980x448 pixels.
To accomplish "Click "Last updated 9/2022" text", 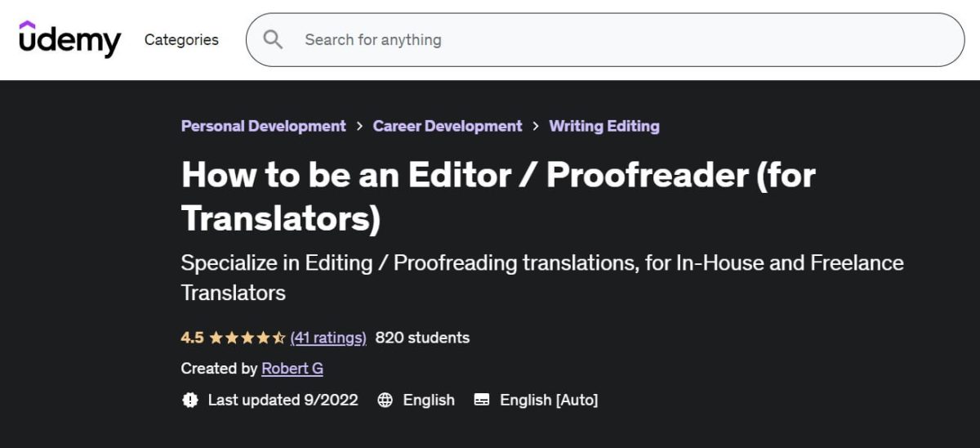I will [283, 400].
